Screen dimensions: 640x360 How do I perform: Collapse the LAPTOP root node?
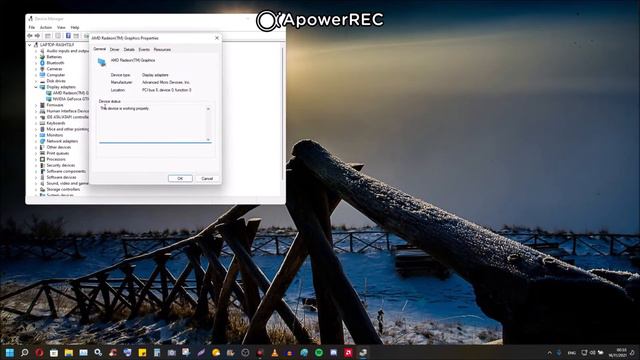pyautogui.click(x=30, y=45)
